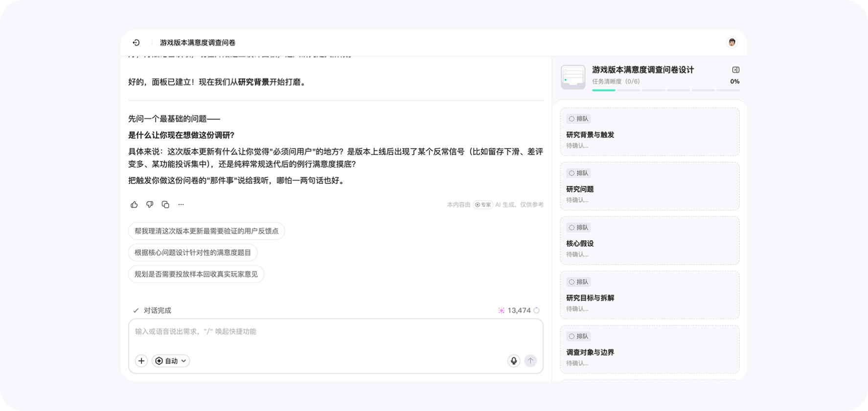Give the reply a thumbs up
The width and height of the screenshot is (868, 411).
click(134, 205)
